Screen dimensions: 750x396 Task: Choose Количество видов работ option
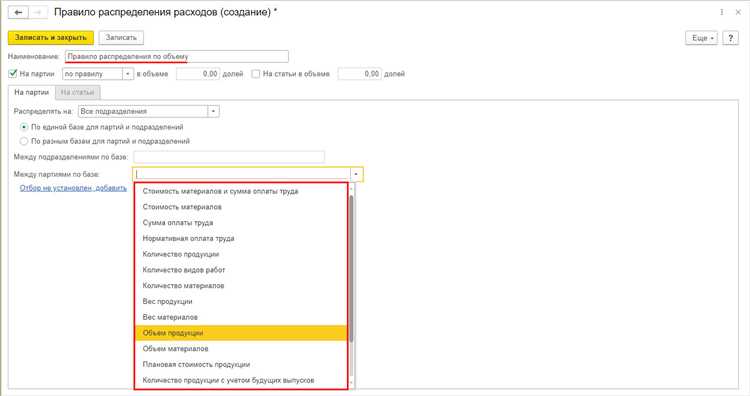coord(241,270)
